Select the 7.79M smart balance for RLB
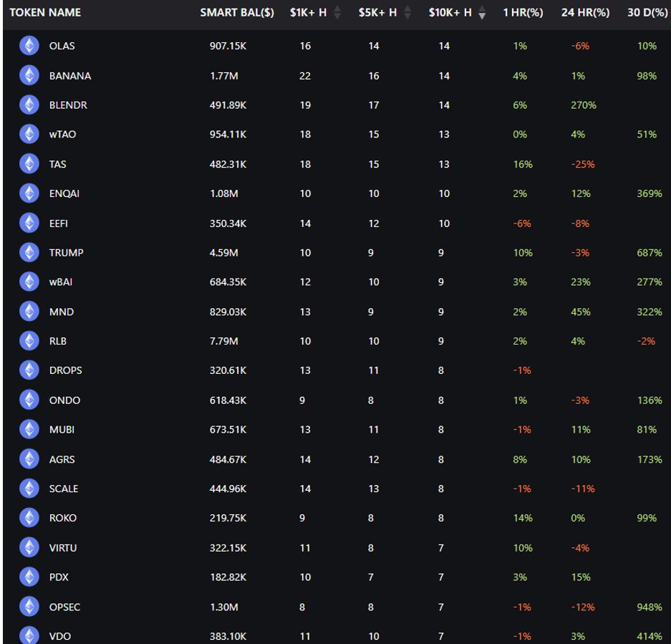 pyautogui.click(x=224, y=341)
